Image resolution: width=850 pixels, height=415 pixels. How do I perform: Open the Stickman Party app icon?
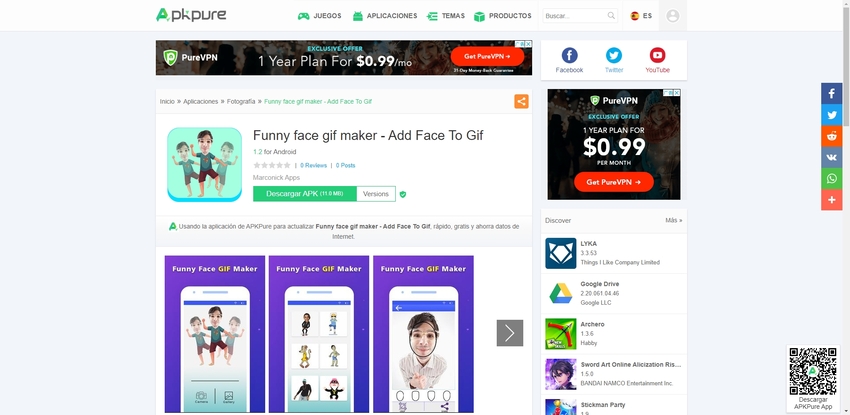point(561,407)
